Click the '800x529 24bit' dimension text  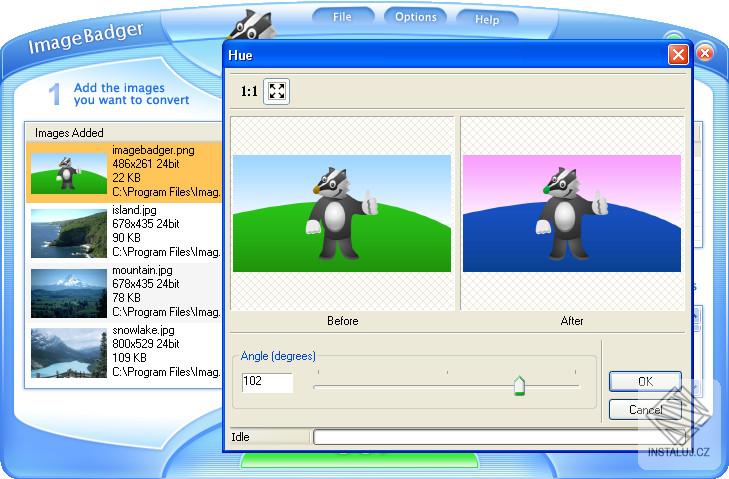pyautogui.click(x=146, y=344)
